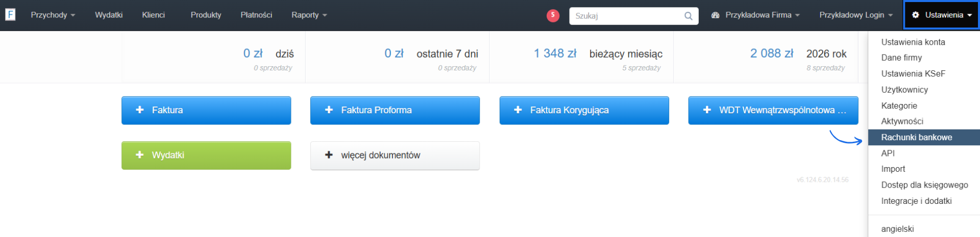
Task: Open Wydatki in the top navigation
Action: point(109,15)
